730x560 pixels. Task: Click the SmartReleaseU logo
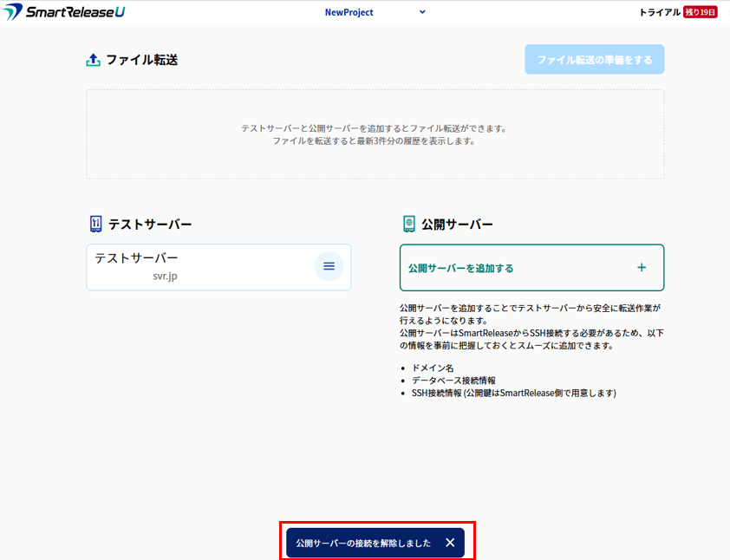pos(64,12)
